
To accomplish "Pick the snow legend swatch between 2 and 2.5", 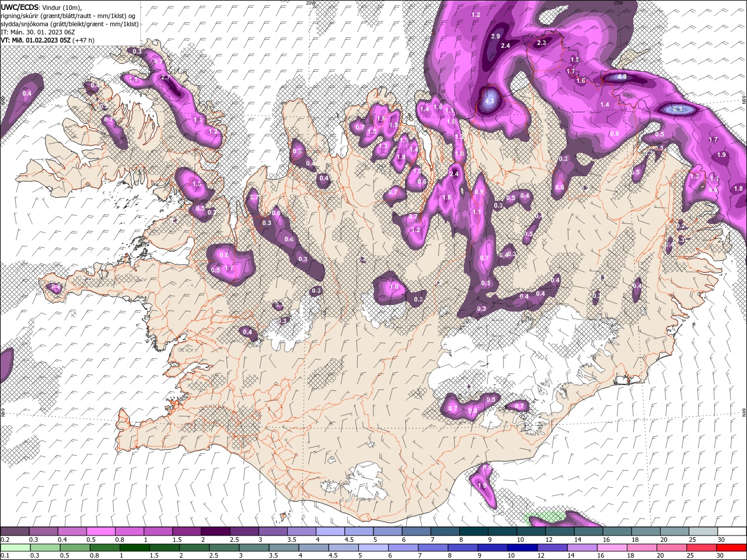I will [x=215, y=531].
